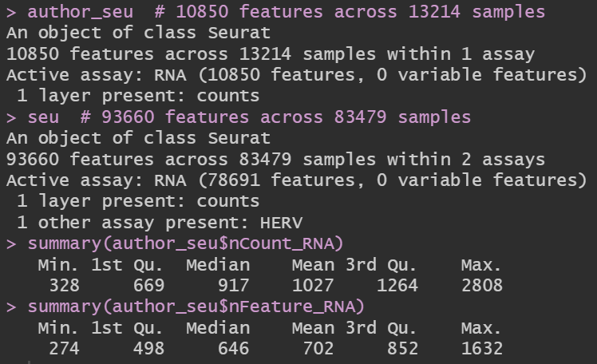Click the nFeature_RNA median value 646
The image size is (597, 364).
pos(232,348)
